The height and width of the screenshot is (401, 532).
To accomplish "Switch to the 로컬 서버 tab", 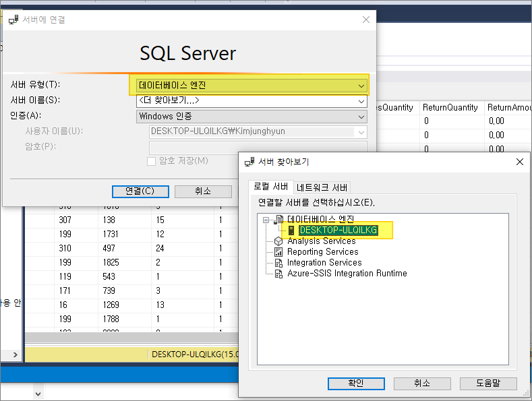I will (271, 187).
